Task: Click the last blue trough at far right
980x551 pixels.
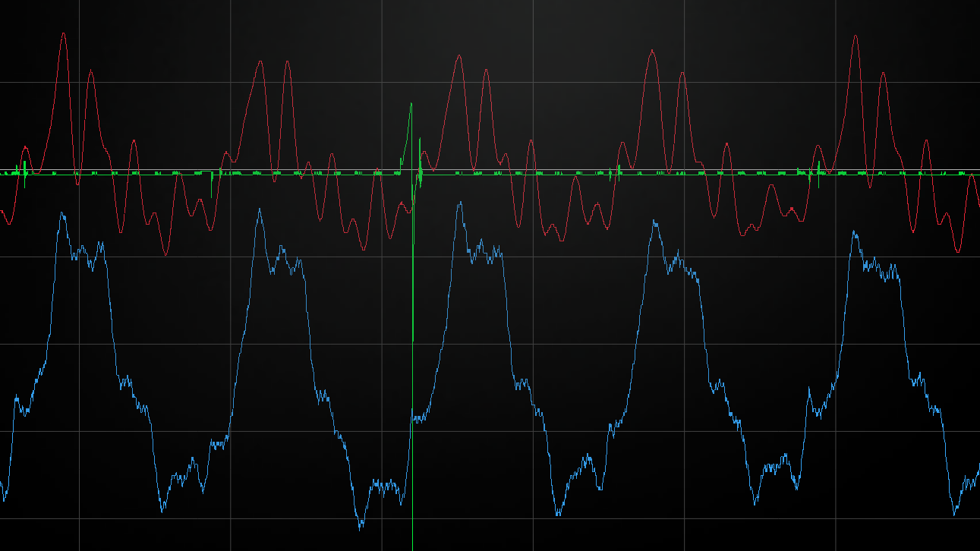Action: pos(954,515)
